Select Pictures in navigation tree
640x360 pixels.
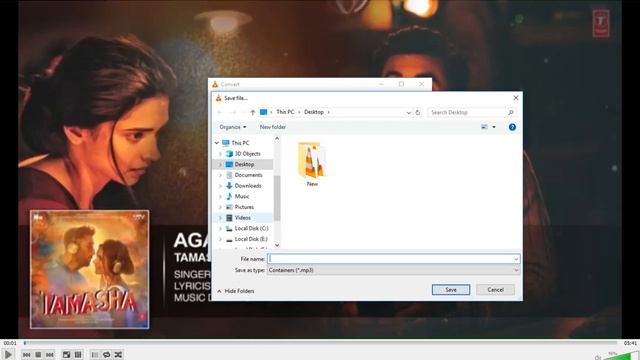click(244, 207)
